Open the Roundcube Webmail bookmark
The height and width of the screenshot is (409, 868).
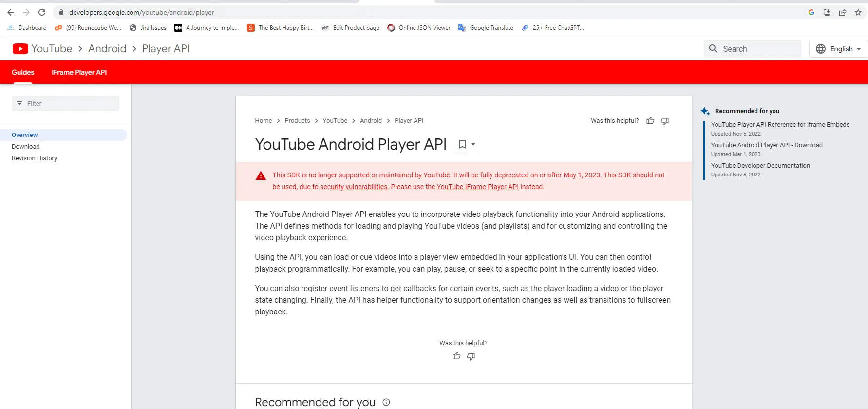click(88, 28)
